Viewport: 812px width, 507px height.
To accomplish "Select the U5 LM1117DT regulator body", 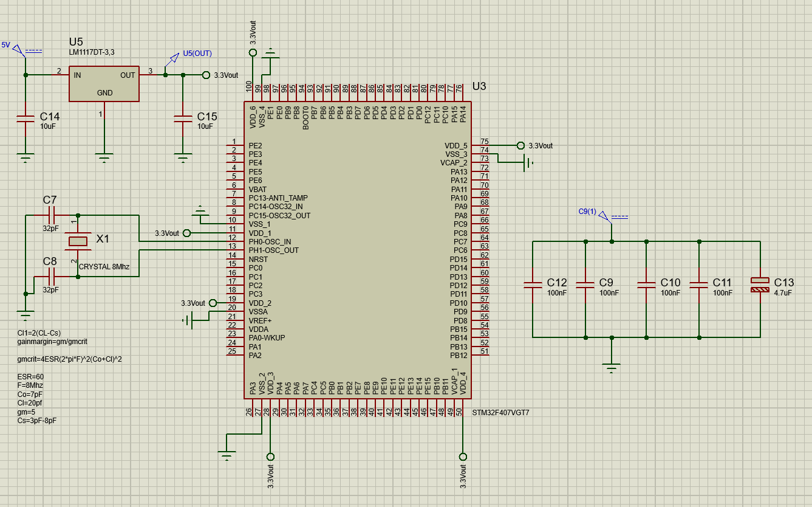I will [x=104, y=84].
